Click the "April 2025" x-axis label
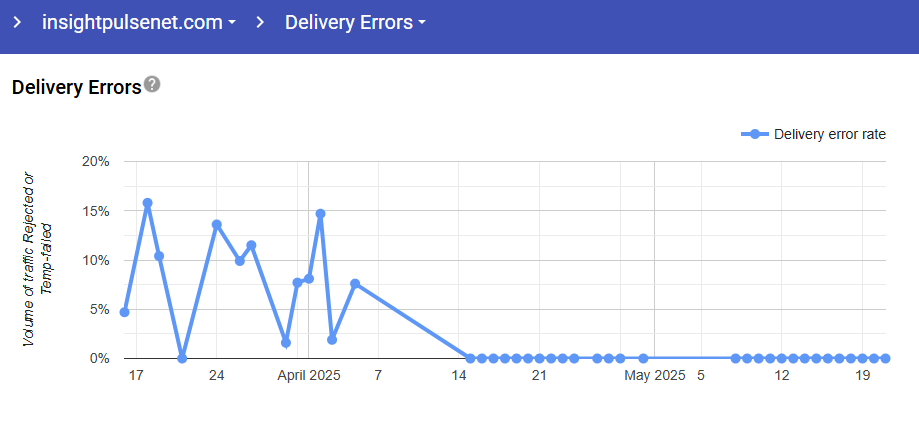Image resolution: width=919 pixels, height=438 pixels. (309, 377)
